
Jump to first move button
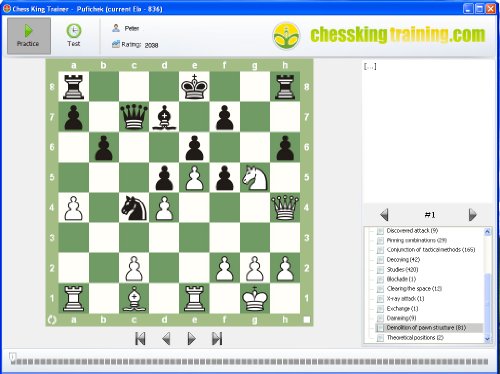click(140, 339)
